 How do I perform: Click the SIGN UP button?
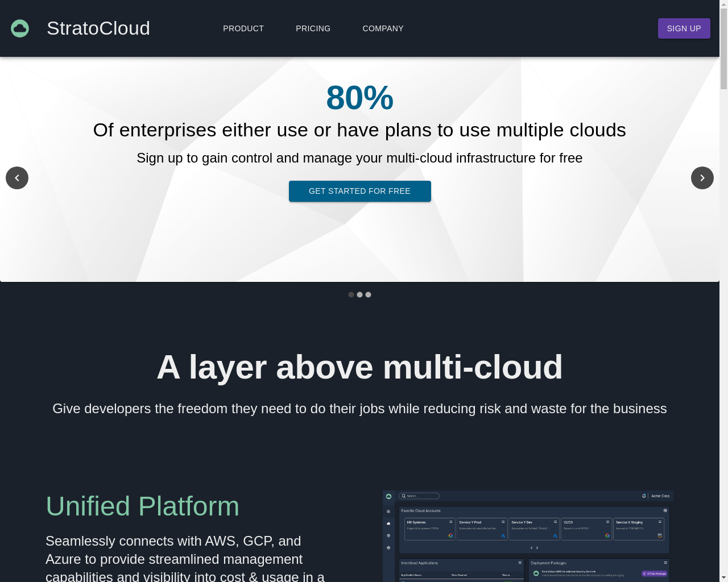tap(684, 28)
